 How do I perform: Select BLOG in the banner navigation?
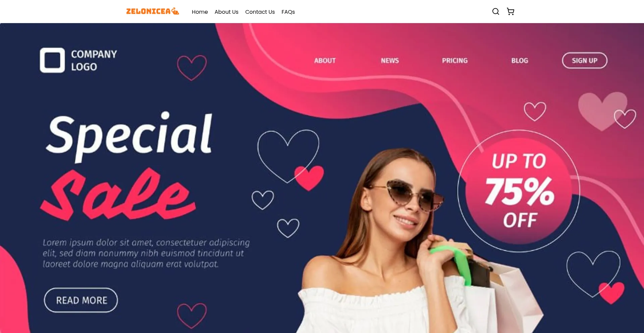coord(520,61)
